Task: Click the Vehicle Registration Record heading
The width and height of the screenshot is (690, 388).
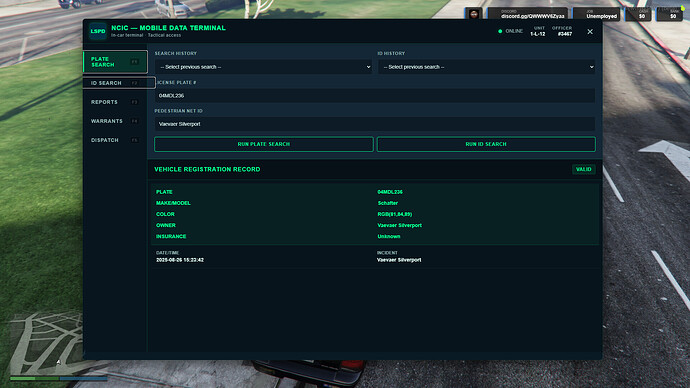Action: [x=207, y=169]
